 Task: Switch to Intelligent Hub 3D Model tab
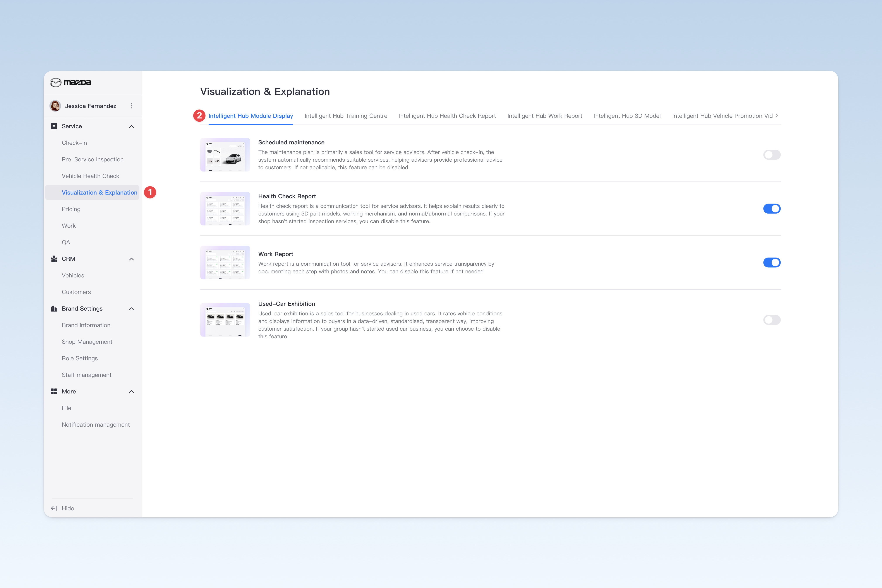(x=627, y=116)
